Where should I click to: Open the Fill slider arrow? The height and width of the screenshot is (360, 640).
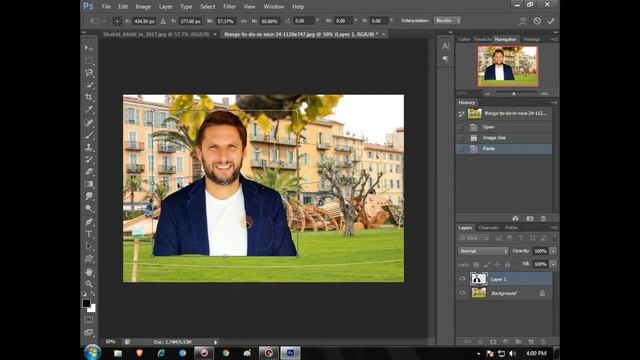tap(553, 264)
